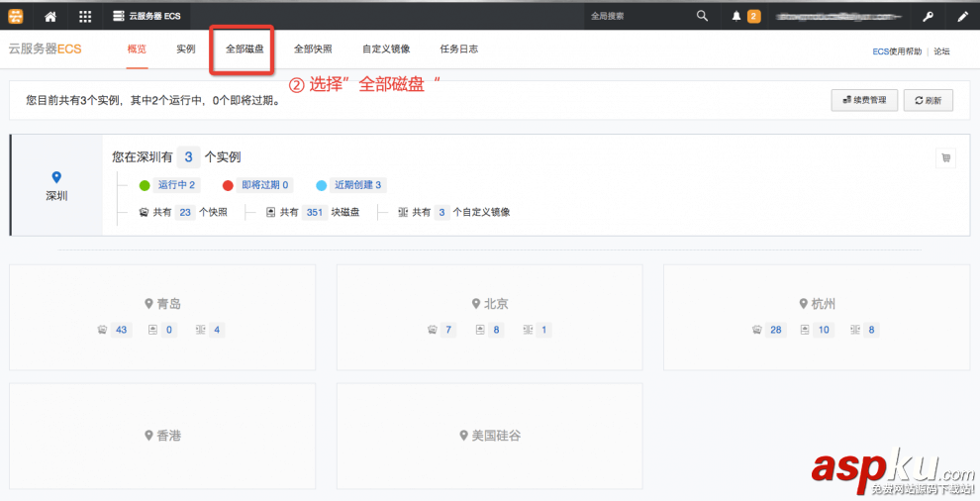Click the image icon in 杭州 card
The image size is (980, 501).
coord(855,331)
